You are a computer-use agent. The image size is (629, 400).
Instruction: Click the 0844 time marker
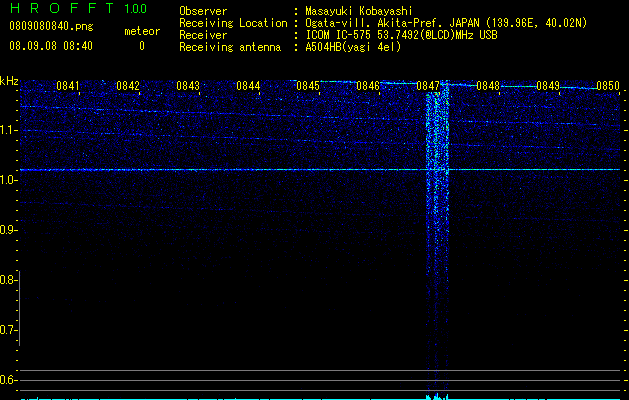[x=248, y=86]
